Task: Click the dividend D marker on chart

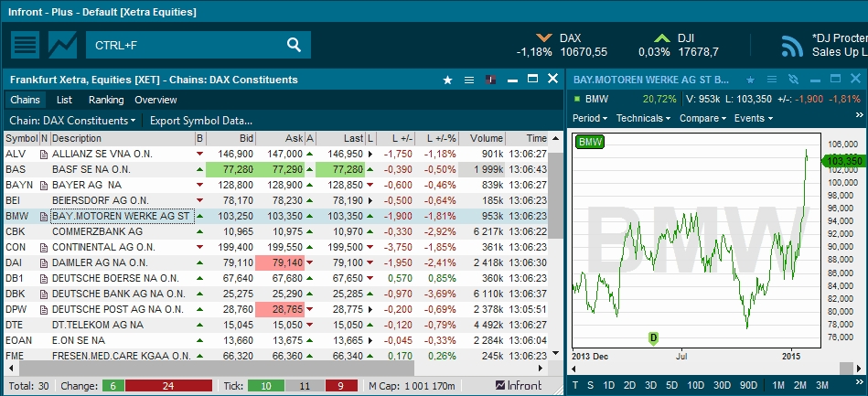Action: [x=653, y=337]
